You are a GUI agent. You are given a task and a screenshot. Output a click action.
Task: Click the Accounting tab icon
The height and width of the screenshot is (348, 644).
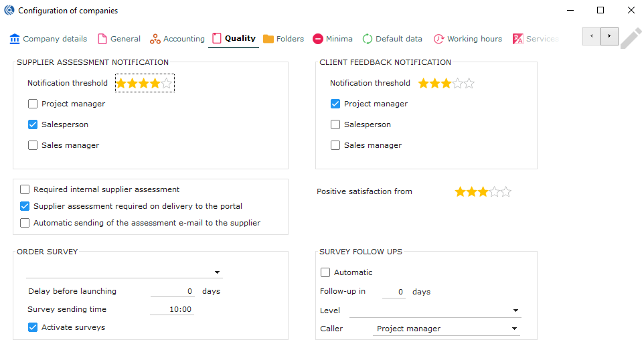pyautogui.click(x=155, y=39)
